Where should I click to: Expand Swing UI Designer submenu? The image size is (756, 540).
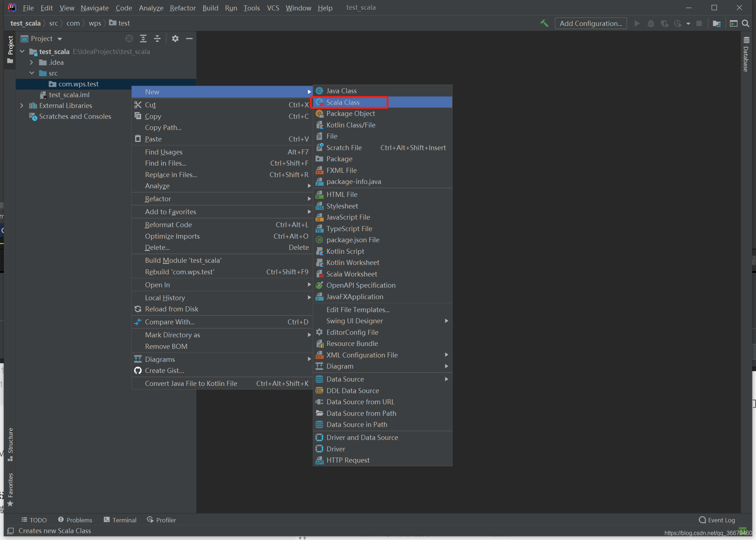(x=383, y=321)
